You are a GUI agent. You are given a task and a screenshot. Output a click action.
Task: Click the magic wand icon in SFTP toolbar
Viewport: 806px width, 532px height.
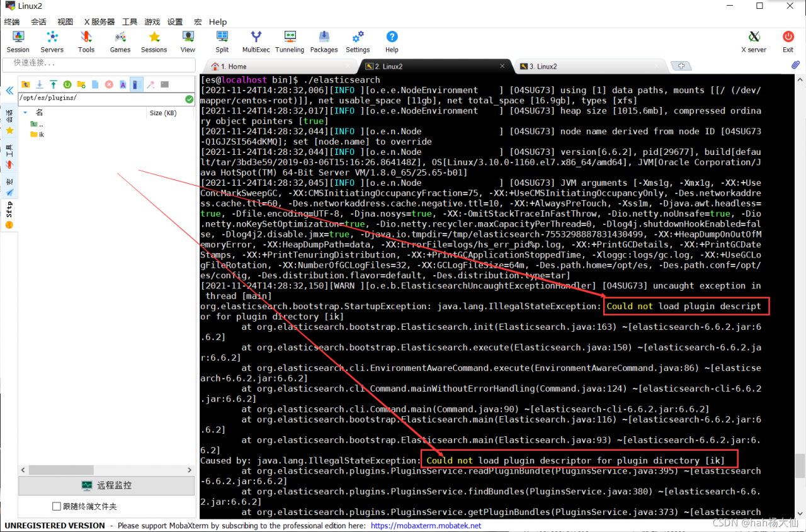pyautogui.click(x=150, y=84)
